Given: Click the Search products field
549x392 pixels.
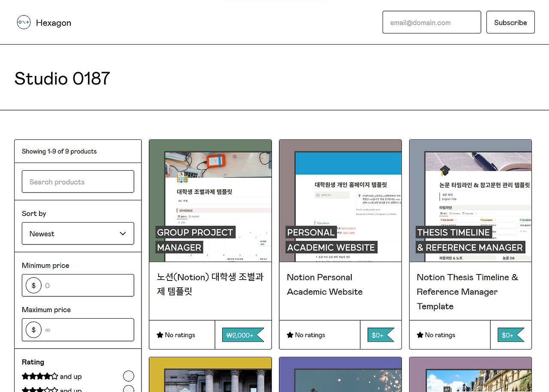Looking at the screenshot, I should [x=78, y=181].
